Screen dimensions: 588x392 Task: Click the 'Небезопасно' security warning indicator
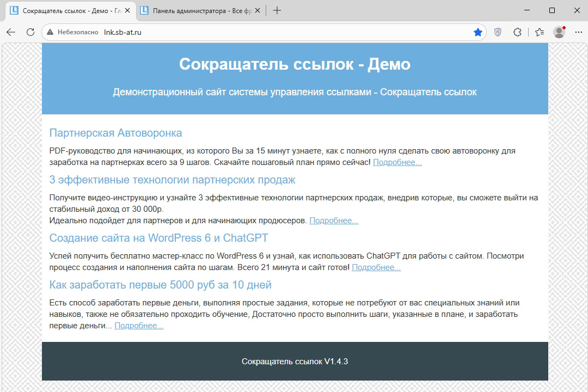[73, 32]
